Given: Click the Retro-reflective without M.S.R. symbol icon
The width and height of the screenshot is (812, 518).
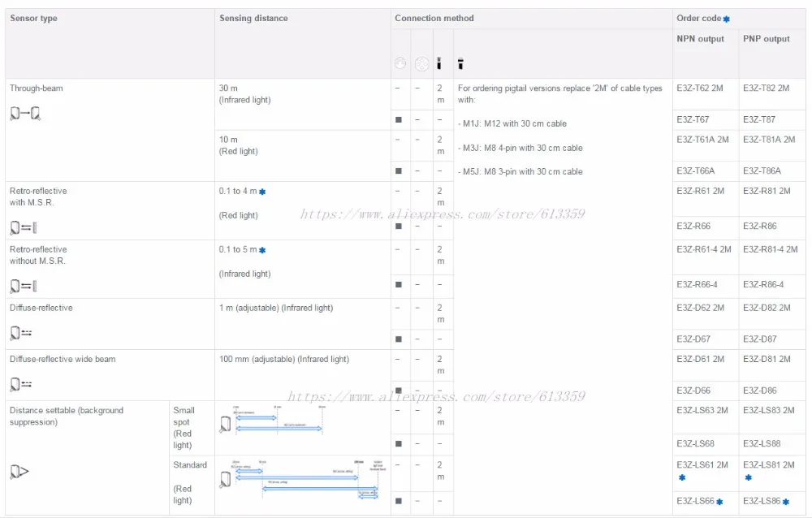Looking at the screenshot, I should [24, 286].
